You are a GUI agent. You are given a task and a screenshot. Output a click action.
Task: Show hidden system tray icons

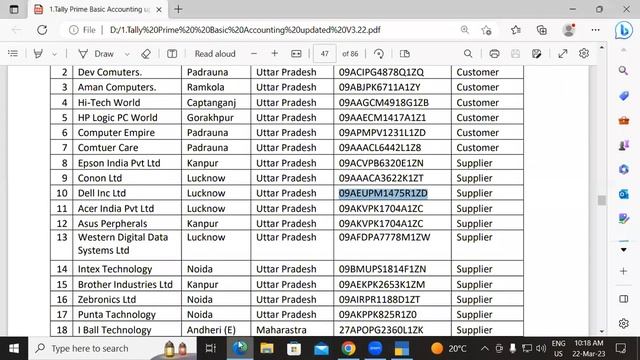(484, 348)
